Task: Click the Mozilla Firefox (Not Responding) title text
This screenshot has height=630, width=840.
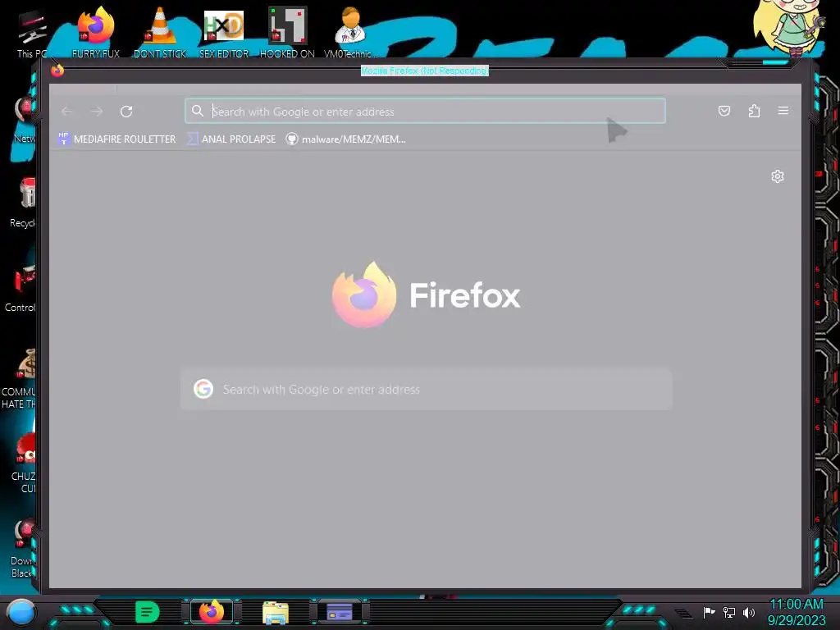Action: point(424,71)
